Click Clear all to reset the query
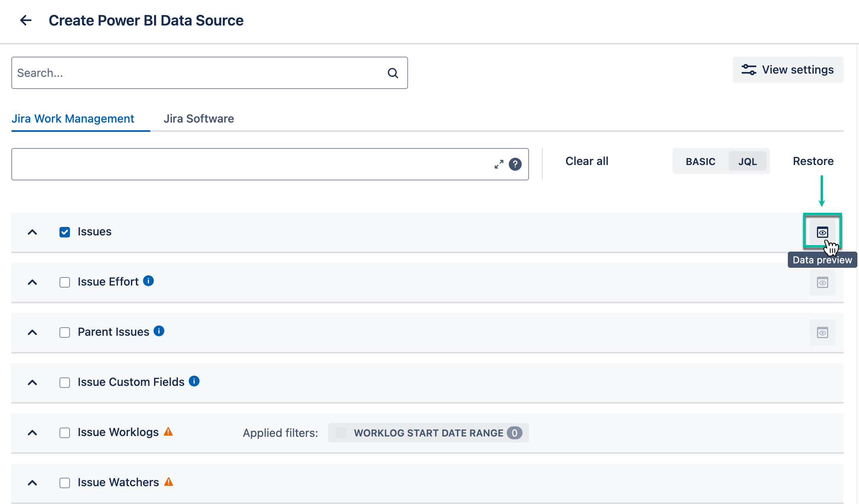This screenshot has height=504, width=859. pos(587,161)
